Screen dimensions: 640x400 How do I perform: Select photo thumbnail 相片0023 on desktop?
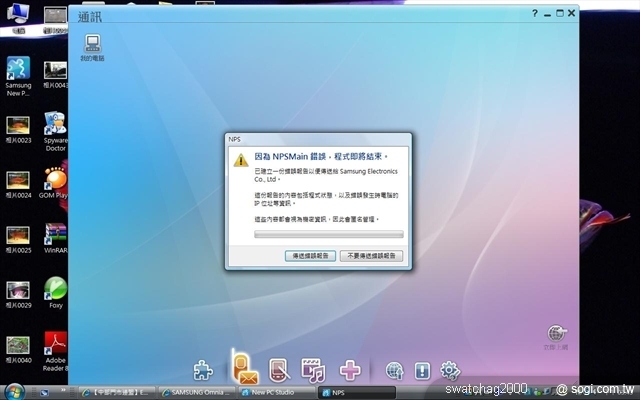pyautogui.click(x=18, y=130)
